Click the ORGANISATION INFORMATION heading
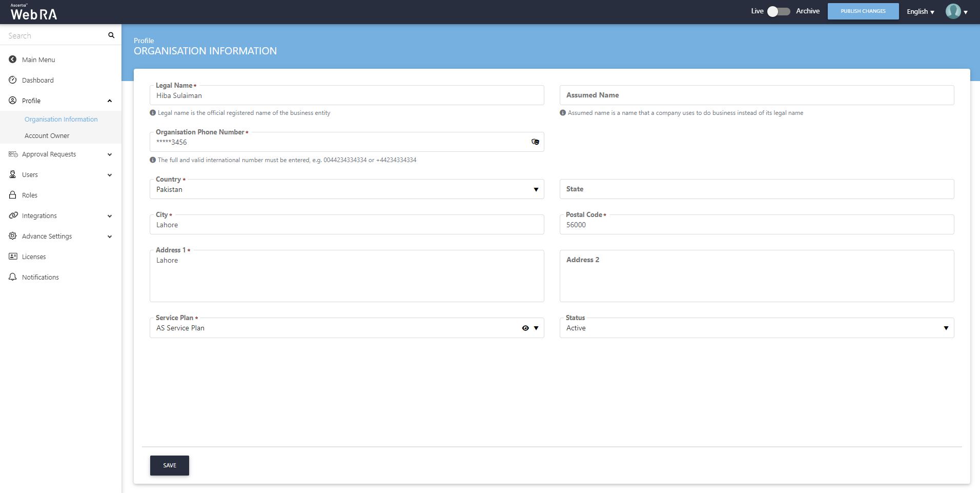980x493 pixels. click(x=205, y=51)
